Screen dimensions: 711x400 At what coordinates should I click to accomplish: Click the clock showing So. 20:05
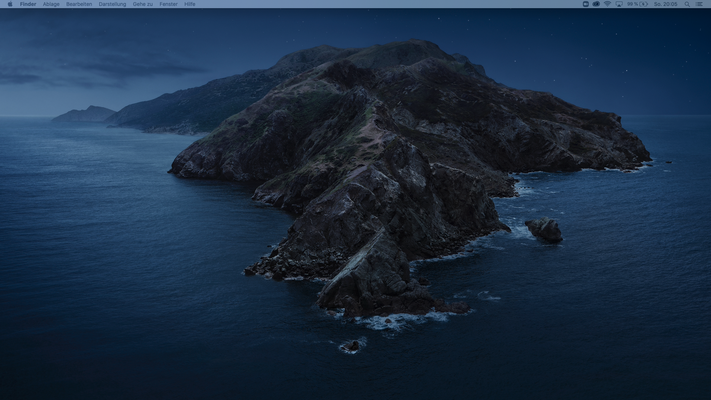click(665, 4)
